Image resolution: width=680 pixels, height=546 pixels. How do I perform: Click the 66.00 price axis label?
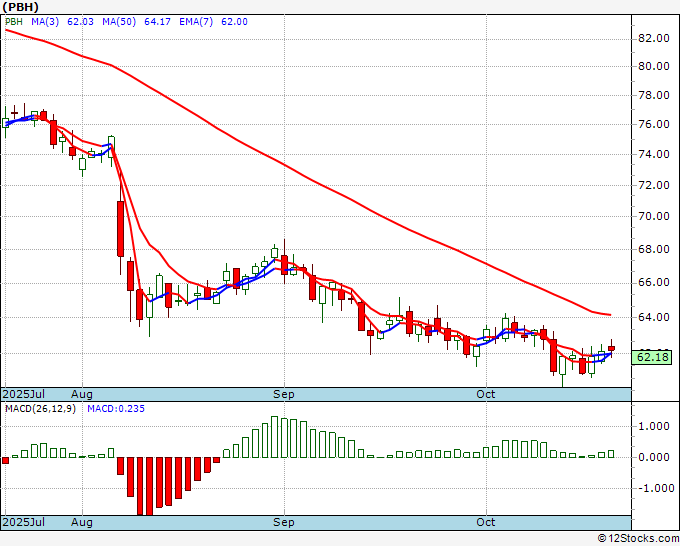pyautogui.click(x=654, y=282)
